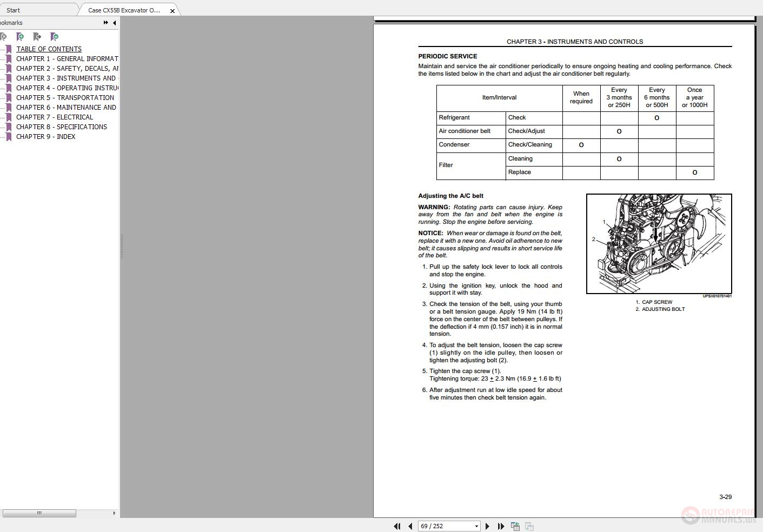The image size is (763, 532).
Task: Open the CHAPTER 2 - SAFETY, DECALS bookmark
Action: 67,69
